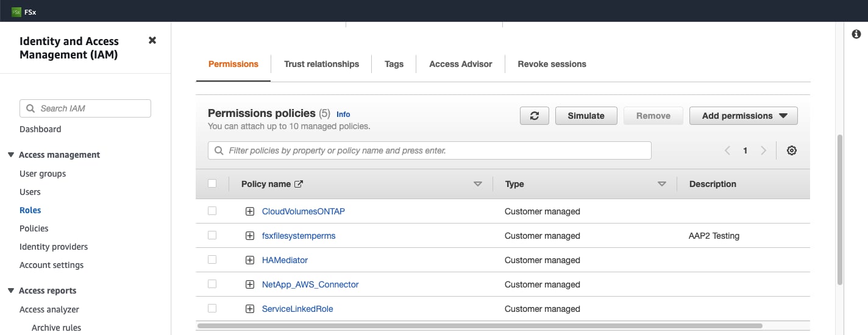Open the fsxfilesystemperms policy link
Image resolution: width=868 pixels, height=335 pixels.
point(299,236)
